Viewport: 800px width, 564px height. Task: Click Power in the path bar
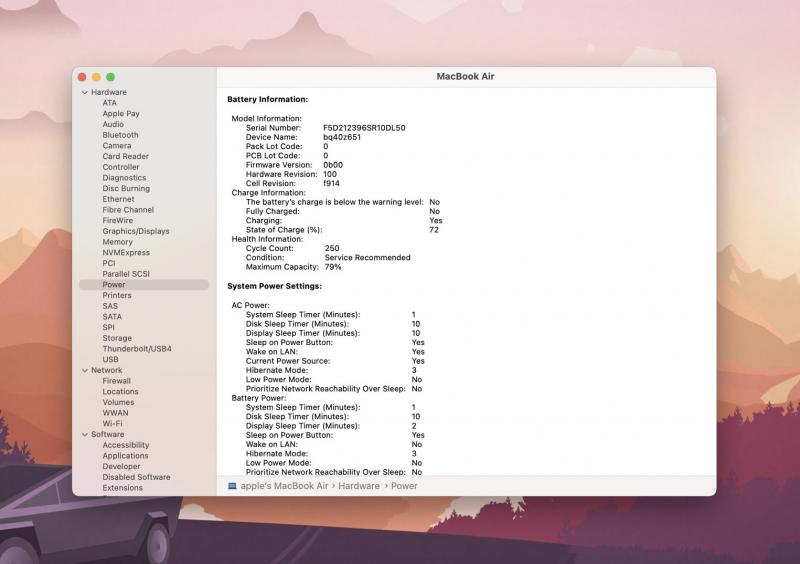(404, 487)
